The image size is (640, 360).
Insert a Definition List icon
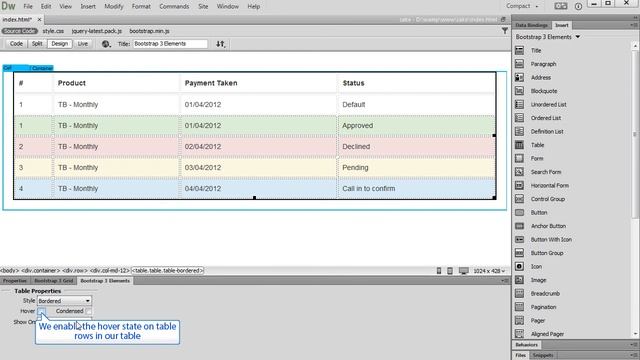[519, 131]
